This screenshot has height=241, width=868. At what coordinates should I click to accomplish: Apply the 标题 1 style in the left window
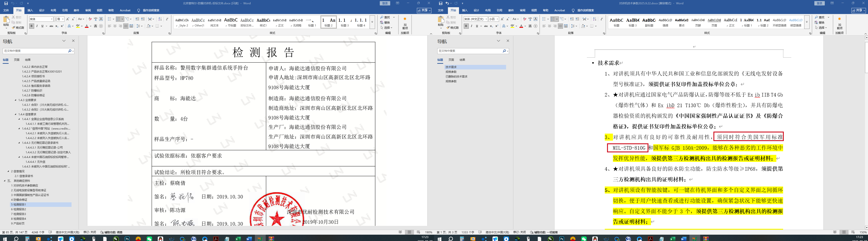[312, 22]
